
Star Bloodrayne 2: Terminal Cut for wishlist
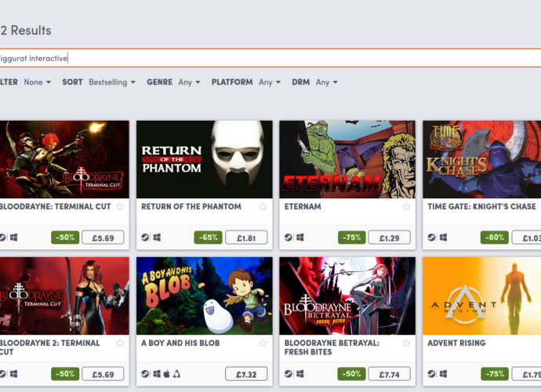tap(120, 343)
